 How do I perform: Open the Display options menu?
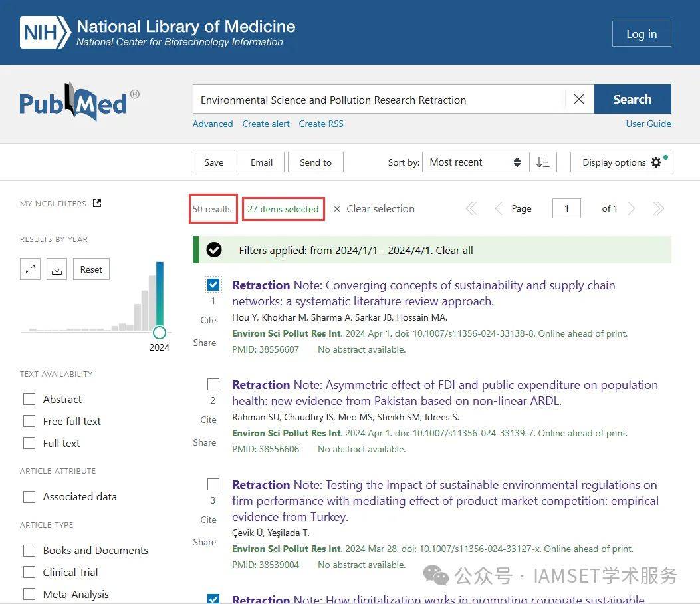(620, 162)
